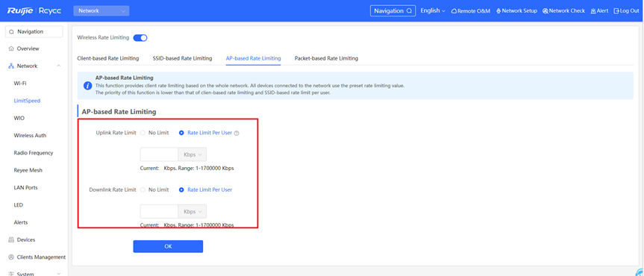Click the Overview sidebar label
644x276 pixels.
[28, 49]
